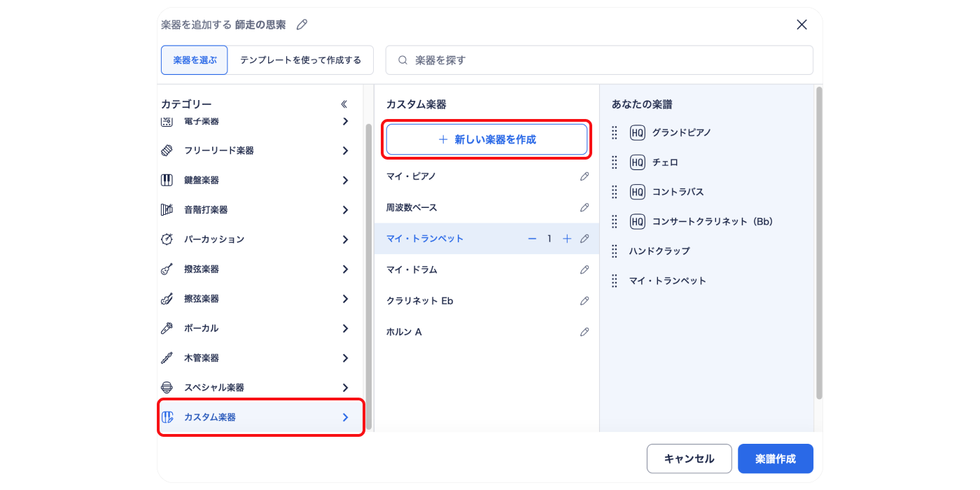Click the HQ badge next to チェロ
This screenshot has width=980, height=490.
coord(637,162)
